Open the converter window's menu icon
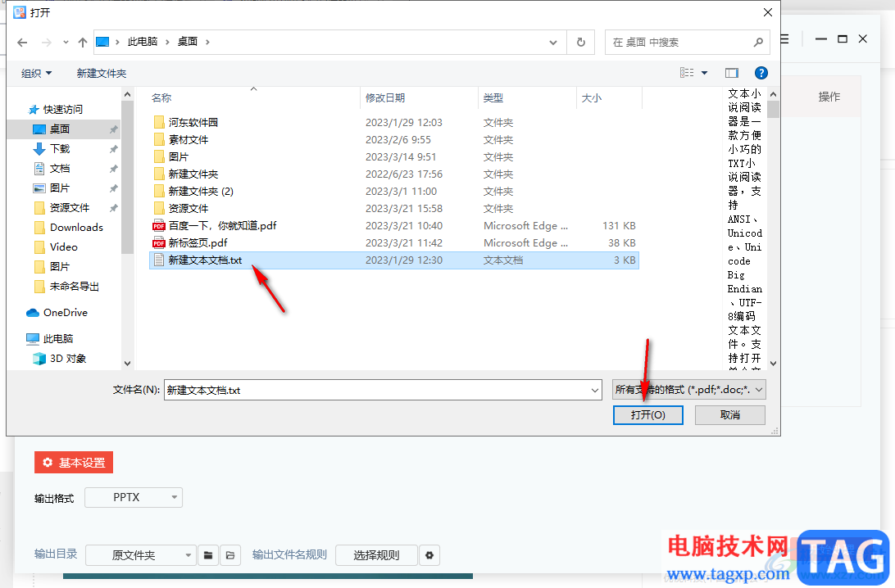 click(785, 38)
